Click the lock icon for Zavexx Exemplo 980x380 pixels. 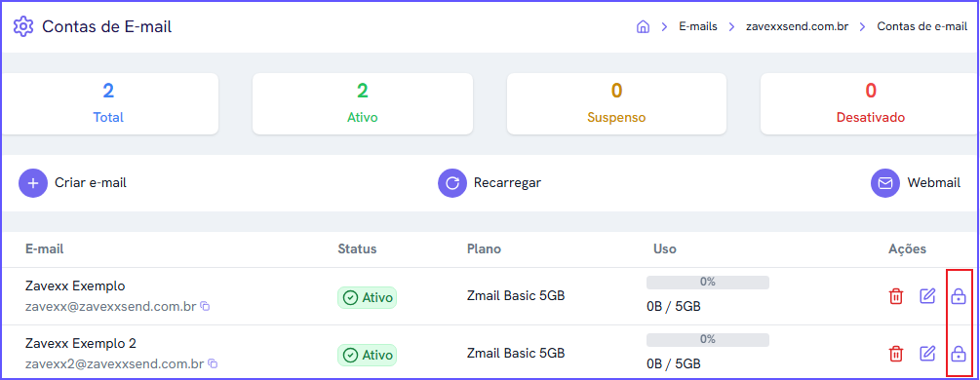959,297
